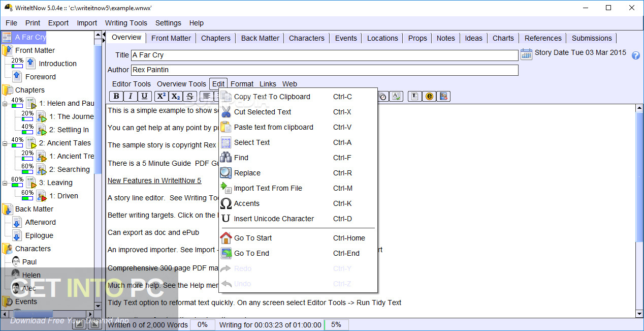Choose Copy Text To Clipboard

tap(298, 97)
